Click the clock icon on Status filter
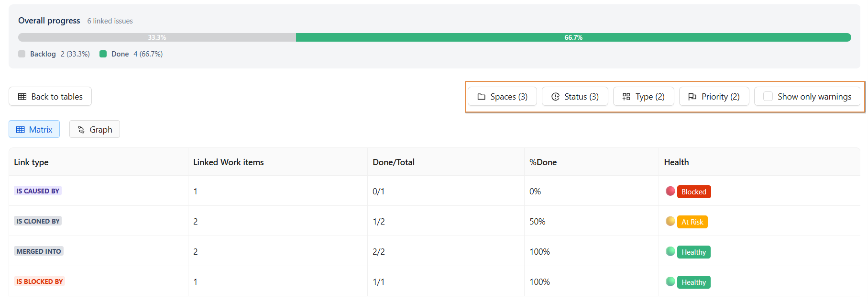Image resolution: width=868 pixels, height=304 pixels. [x=555, y=97]
